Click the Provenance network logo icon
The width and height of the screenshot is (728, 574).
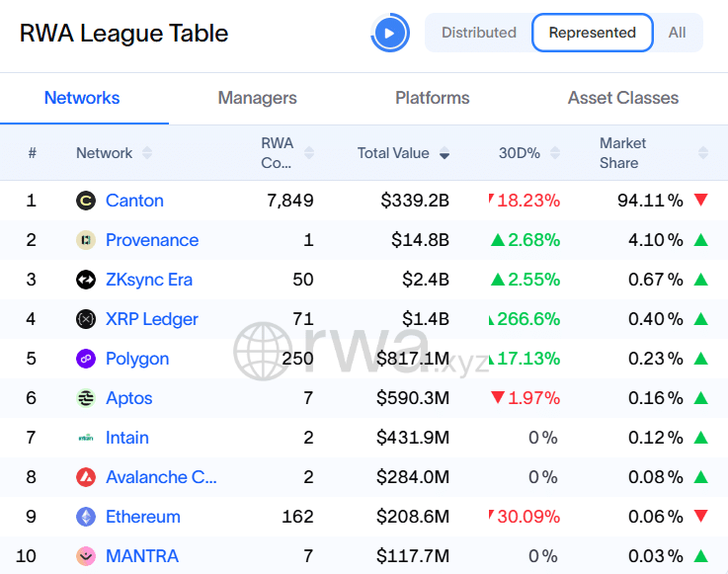point(86,240)
